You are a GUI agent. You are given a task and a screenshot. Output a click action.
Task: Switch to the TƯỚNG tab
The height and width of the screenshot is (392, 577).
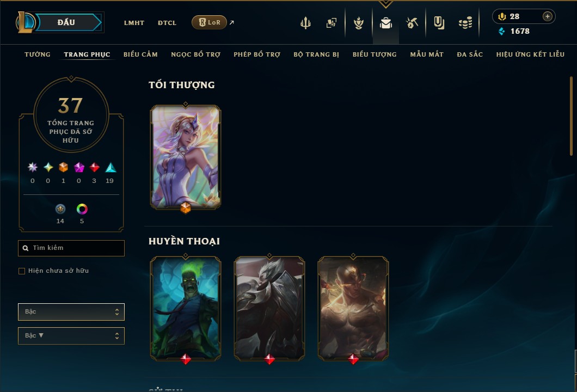(38, 54)
